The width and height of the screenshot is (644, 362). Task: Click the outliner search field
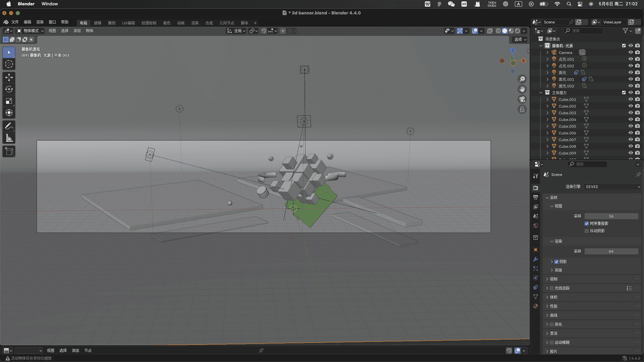point(584,31)
